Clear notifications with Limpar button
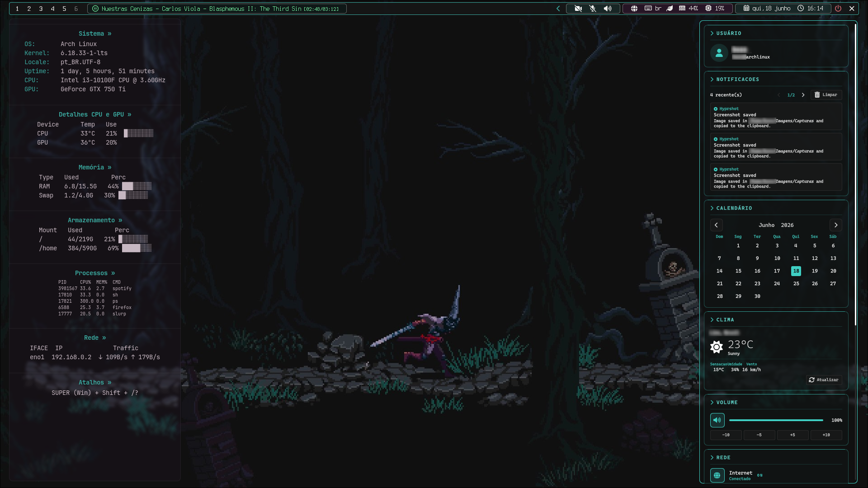Screen dimensions: 868x488 point(826,95)
